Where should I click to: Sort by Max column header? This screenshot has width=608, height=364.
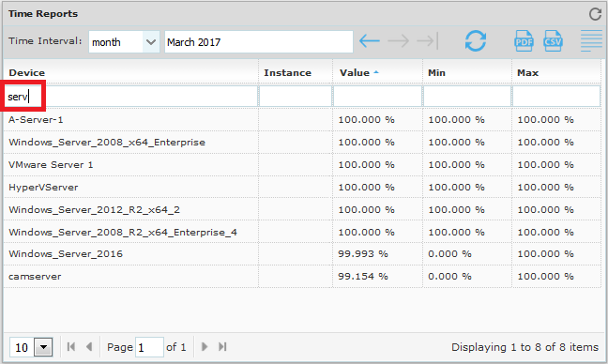pos(556,72)
